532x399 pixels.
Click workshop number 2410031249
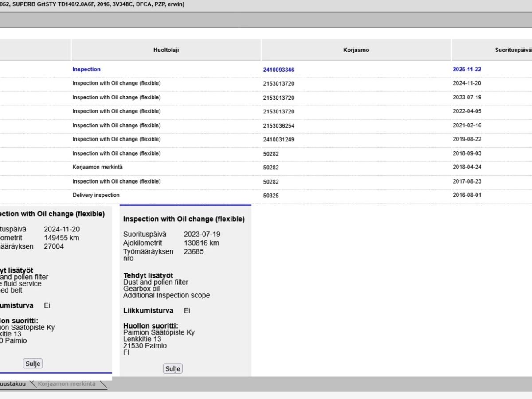coord(278,140)
